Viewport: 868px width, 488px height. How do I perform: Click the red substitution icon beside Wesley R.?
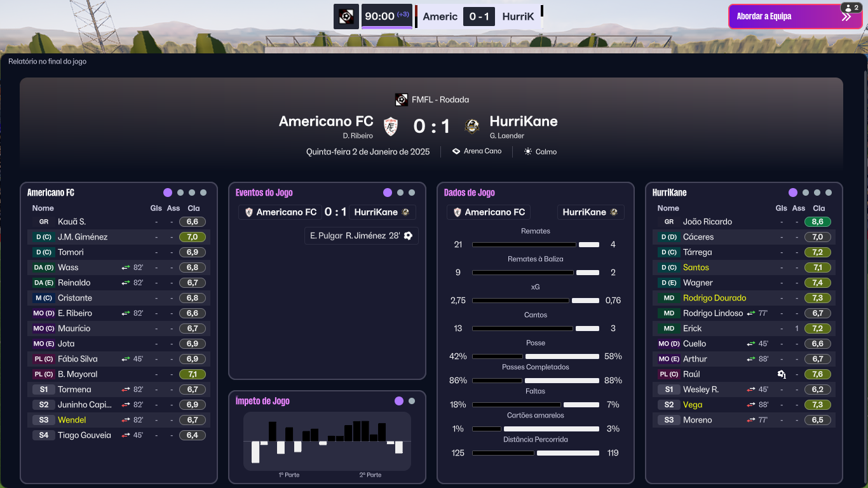tap(751, 390)
